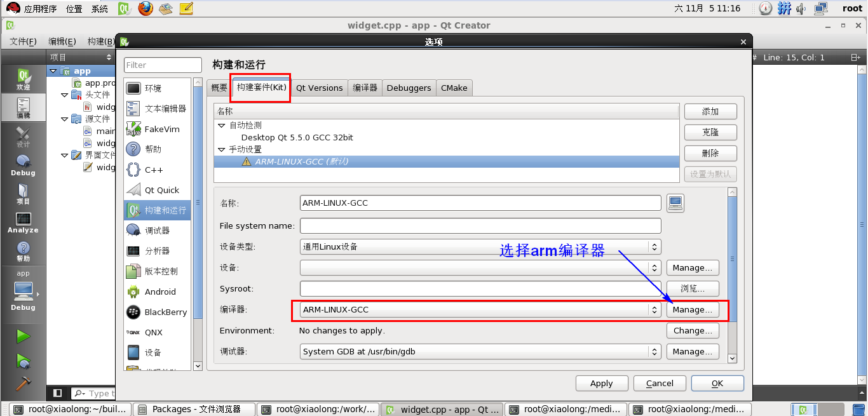This screenshot has height=416, width=868.
Task: Open Design mode in sidebar
Action: (x=23, y=137)
